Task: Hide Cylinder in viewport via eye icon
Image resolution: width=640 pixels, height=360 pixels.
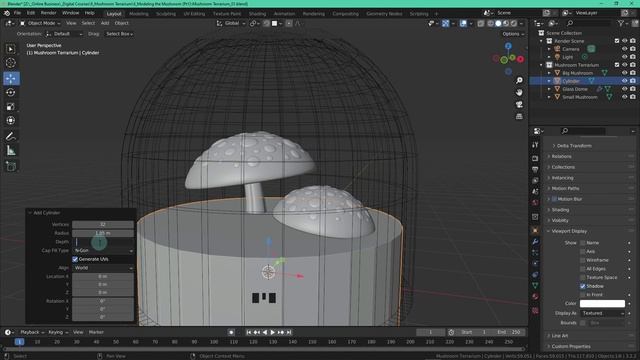Action: tap(624, 81)
